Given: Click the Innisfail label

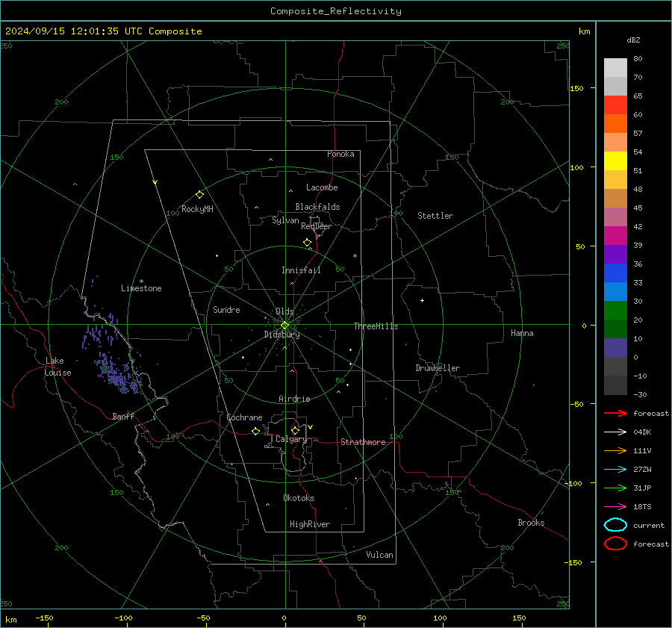Looking at the screenshot, I should [x=301, y=270].
